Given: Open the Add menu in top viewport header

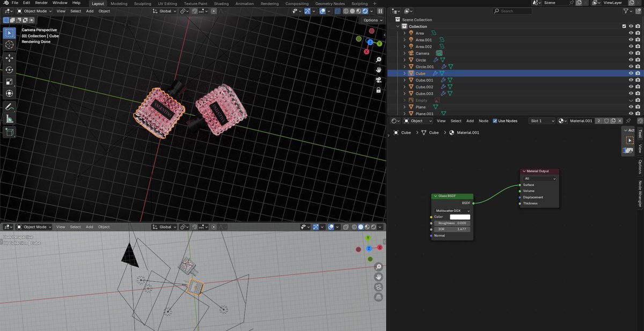Looking at the screenshot, I should [90, 11].
